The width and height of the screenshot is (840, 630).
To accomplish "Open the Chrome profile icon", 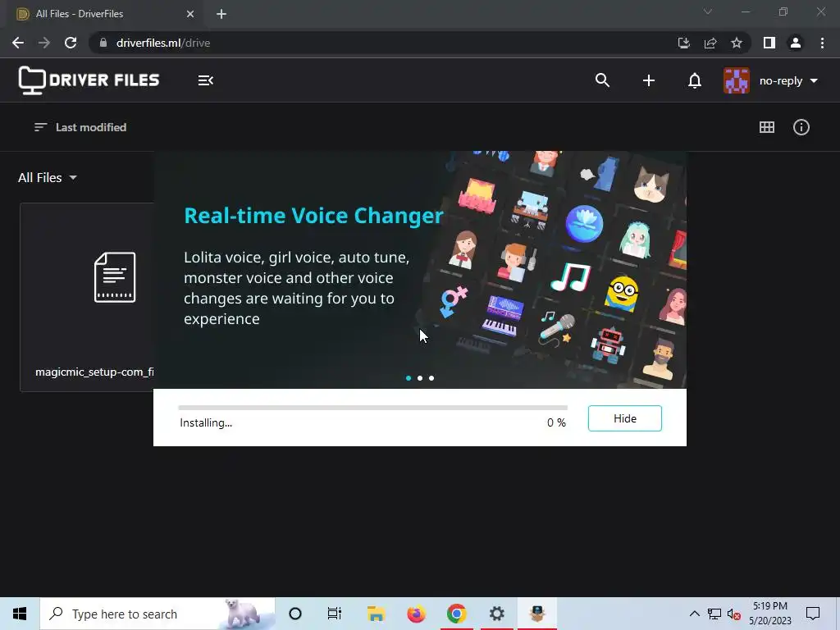I will click(x=796, y=43).
